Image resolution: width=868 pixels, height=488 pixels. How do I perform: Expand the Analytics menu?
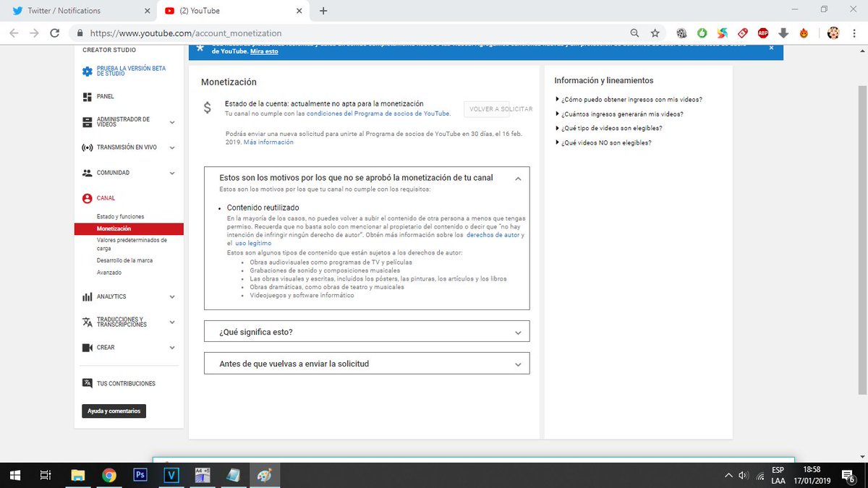point(172,296)
